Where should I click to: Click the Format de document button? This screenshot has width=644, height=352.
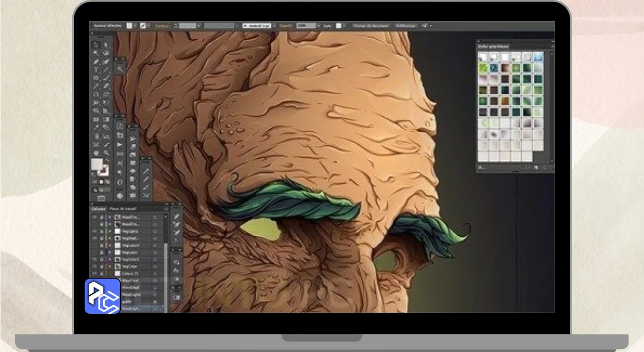tap(371, 25)
